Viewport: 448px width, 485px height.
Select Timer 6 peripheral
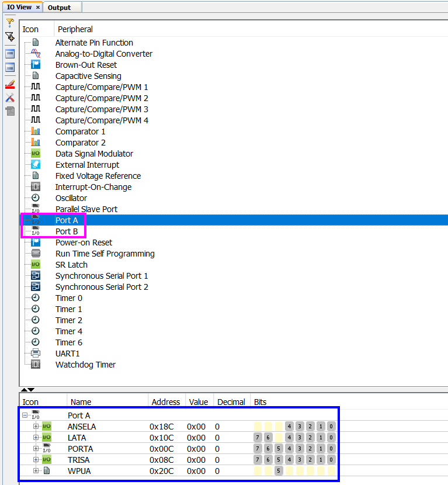pos(69,343)
